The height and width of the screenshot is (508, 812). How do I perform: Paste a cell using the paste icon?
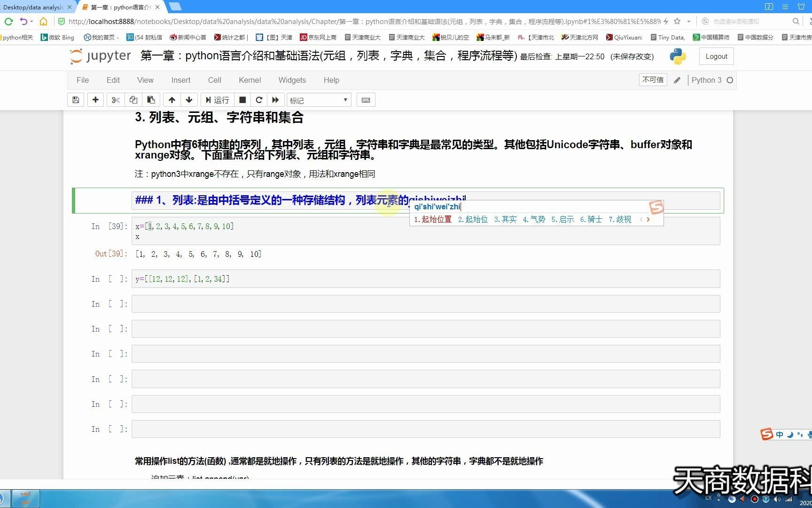coord(151,100)
